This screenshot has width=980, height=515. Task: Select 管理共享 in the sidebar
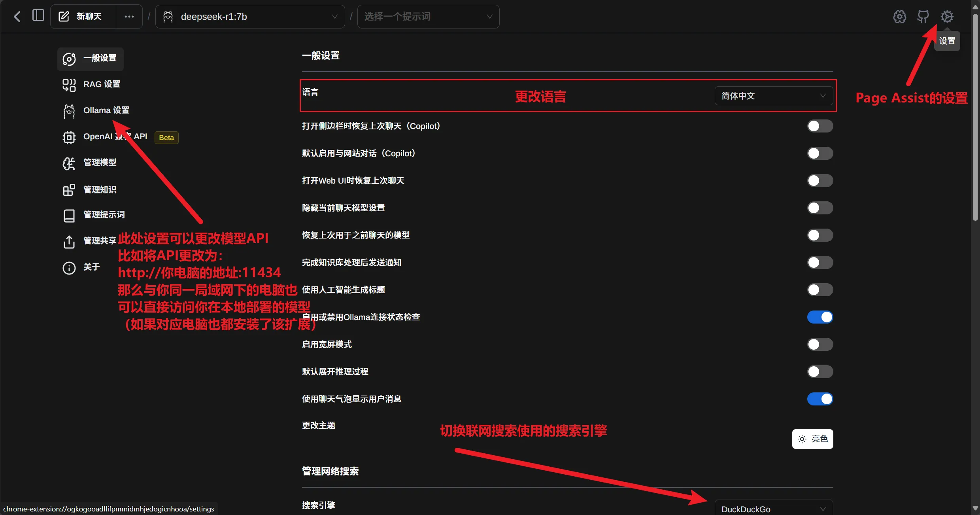click(x=100, y=240)
